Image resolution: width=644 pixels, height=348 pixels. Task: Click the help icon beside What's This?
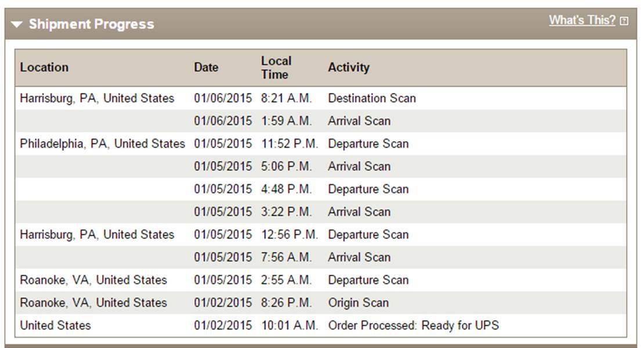click(x=624, y=21)
